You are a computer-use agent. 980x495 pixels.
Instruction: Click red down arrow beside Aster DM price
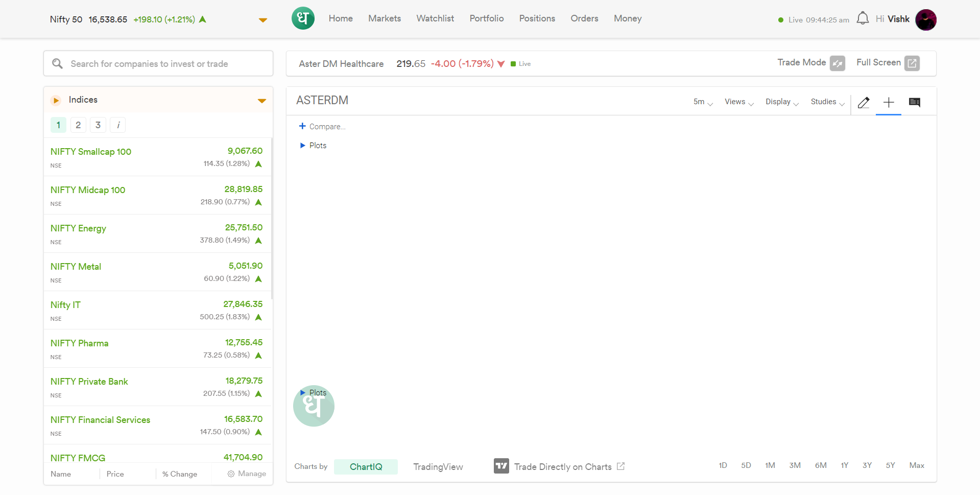[501, 64]
